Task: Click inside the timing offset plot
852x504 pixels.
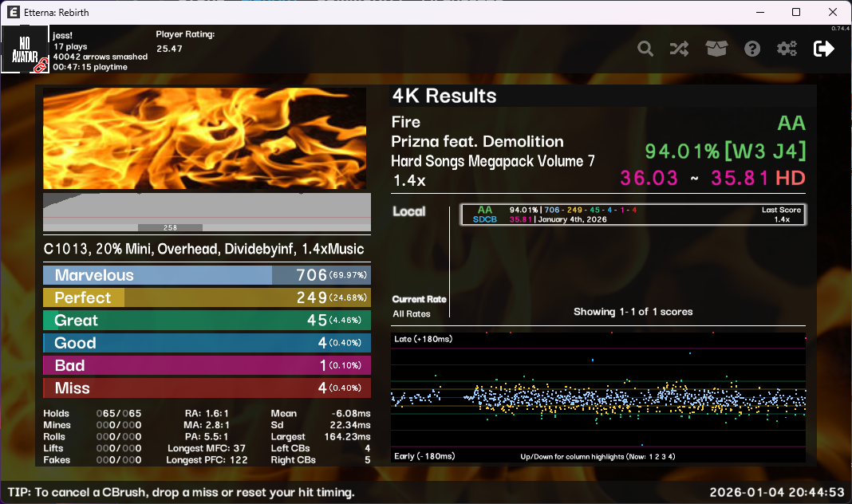Action: 598,396
